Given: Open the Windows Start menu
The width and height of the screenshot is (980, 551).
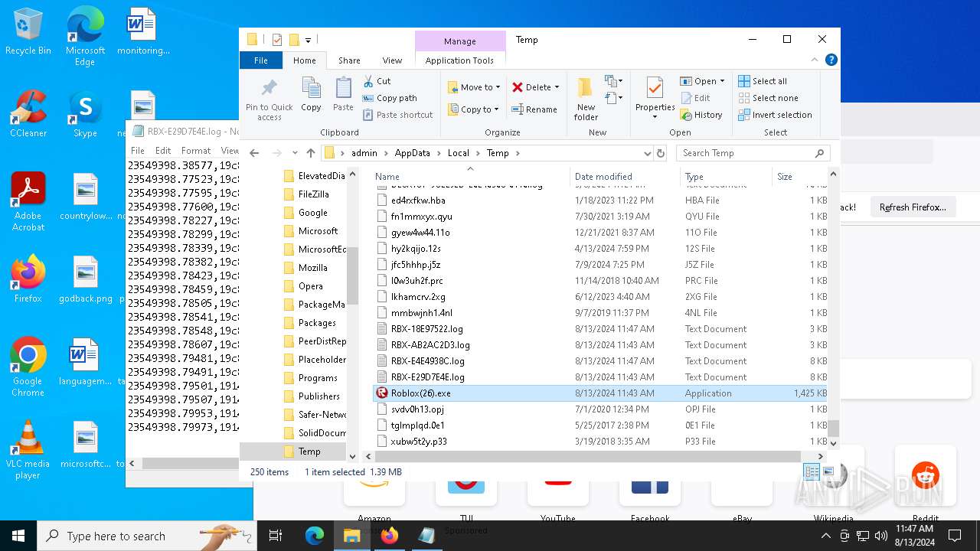Looking at the screenshot, I should (18, 536).
